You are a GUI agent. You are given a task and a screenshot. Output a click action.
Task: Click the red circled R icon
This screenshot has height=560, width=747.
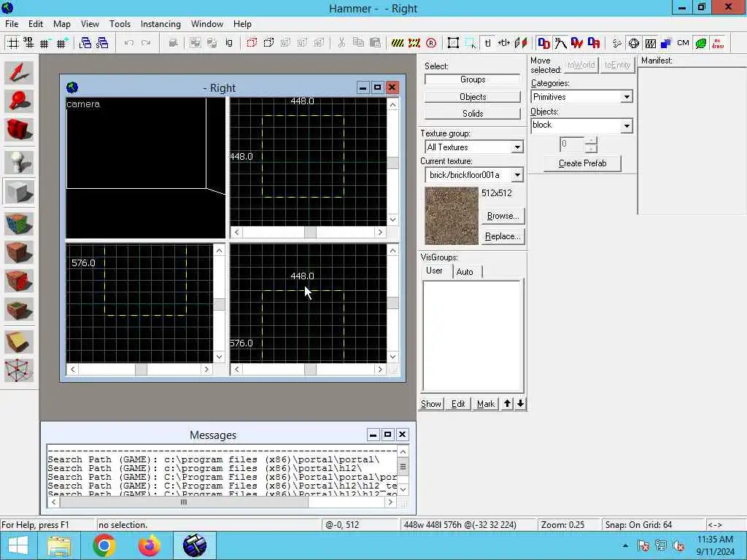[x=431, y=43]
